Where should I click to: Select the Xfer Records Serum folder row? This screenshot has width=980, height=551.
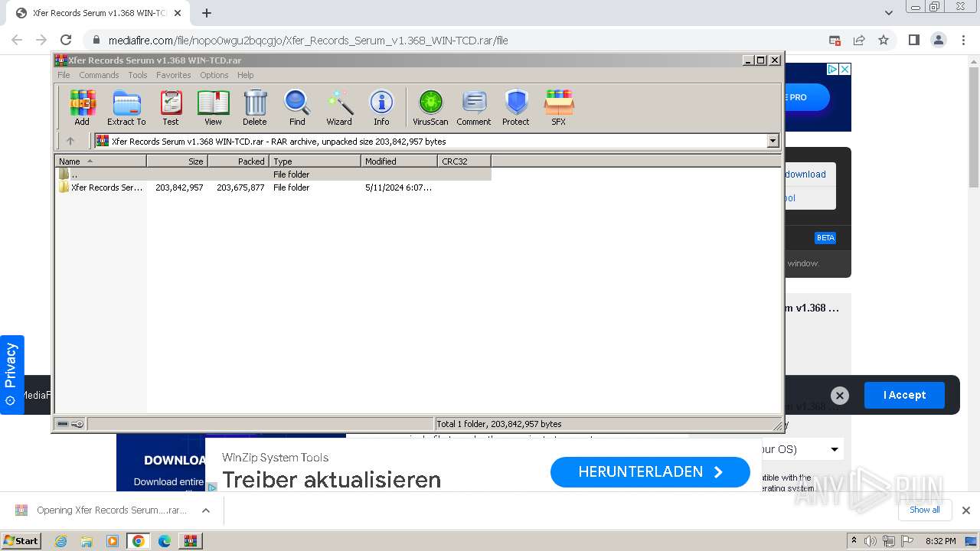click(273, 187)
